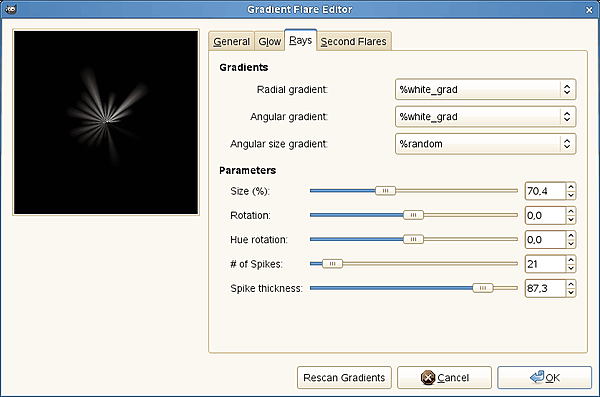600x397 pixels.
Task: Click the Spike thickness slider handle
Action: coord(483,288)
